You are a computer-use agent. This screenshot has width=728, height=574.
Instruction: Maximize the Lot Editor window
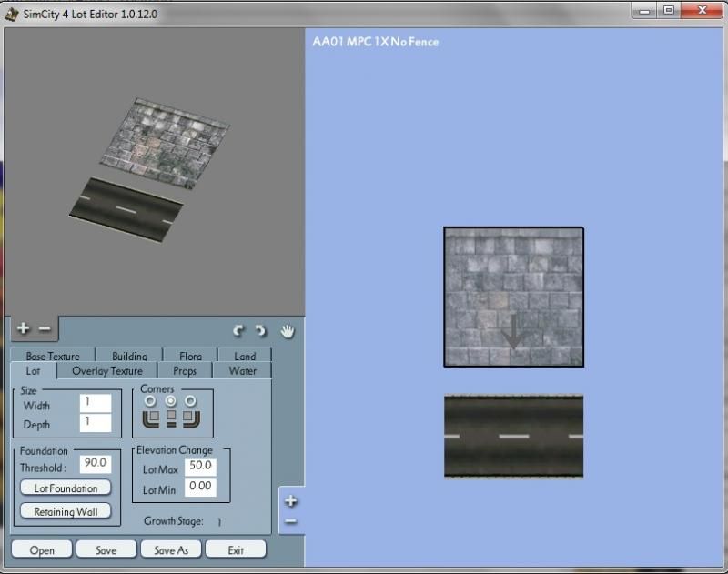(x=669, y=11)
